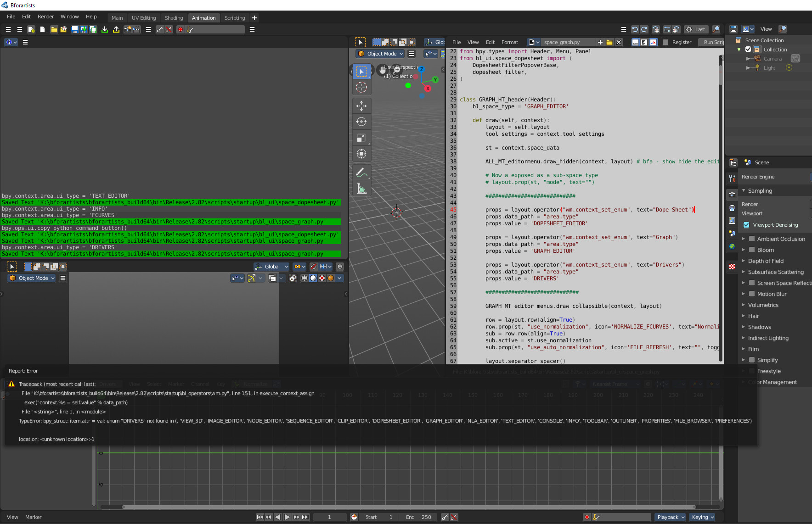Open the Global orientation dropdown in lower viewport
The height and width of the screenshot is (524, 812).
272,267
